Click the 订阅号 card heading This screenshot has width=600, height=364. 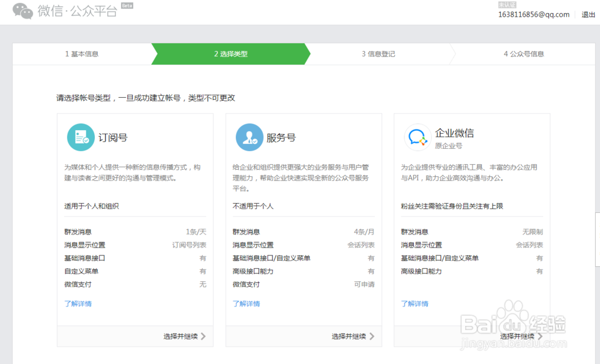point(113,137)
